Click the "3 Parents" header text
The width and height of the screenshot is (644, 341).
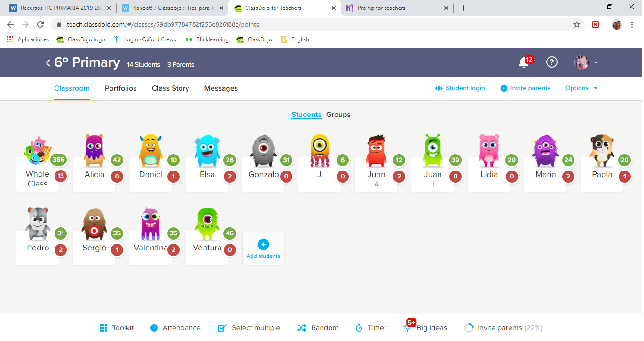pos(181,65)
